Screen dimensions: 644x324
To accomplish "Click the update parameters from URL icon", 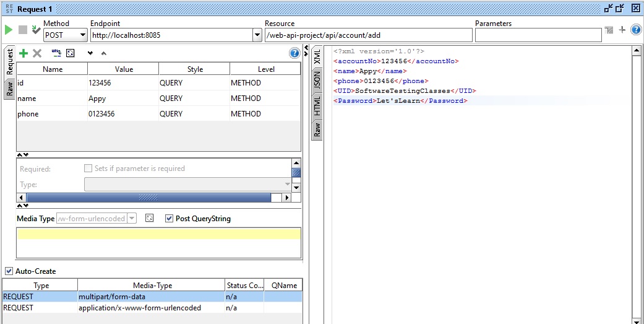I will pyautogui.click(x=57, y=53).
